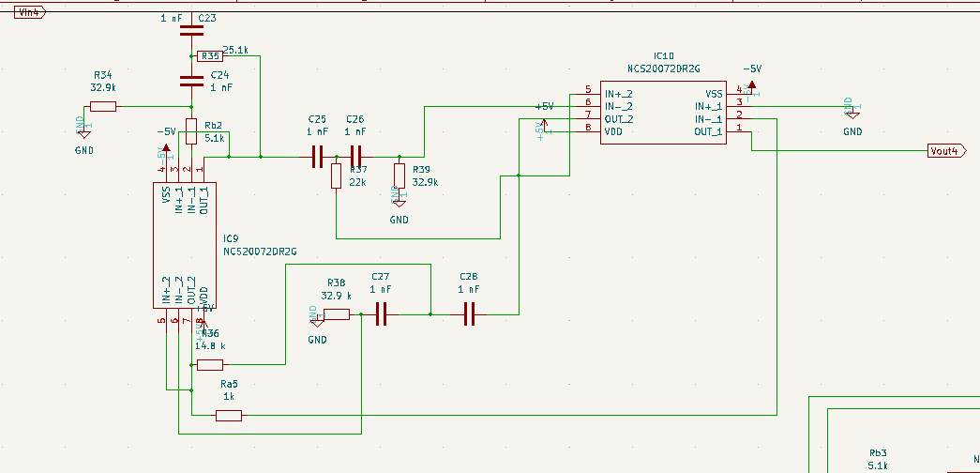Click NCS20072DR2G value text of IC9
Screen dimensions: 980x473
[260, 252]
